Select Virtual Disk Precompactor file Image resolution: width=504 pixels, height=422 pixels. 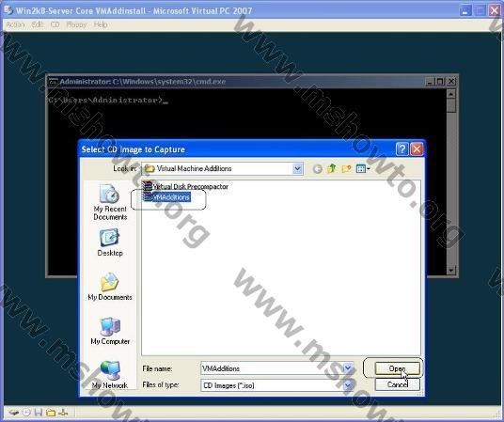coord(186,186)
